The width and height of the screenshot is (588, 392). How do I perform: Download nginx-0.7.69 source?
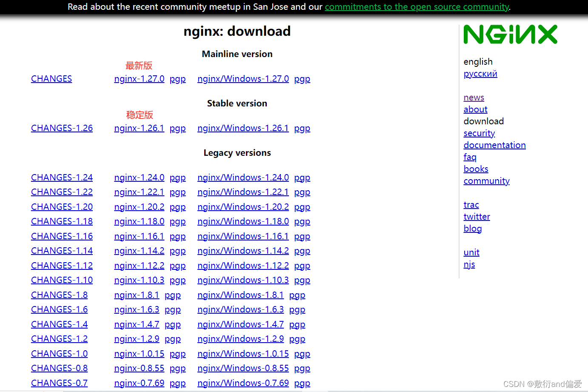pos(139,383)
